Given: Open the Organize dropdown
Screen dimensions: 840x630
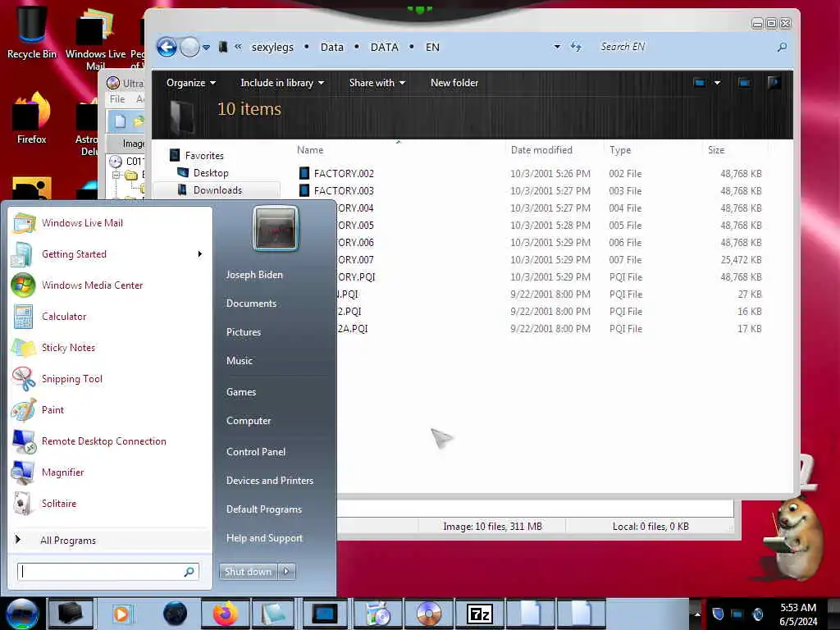Looking at the screenshot, I should pyautogui.click(x=190, y=83).
